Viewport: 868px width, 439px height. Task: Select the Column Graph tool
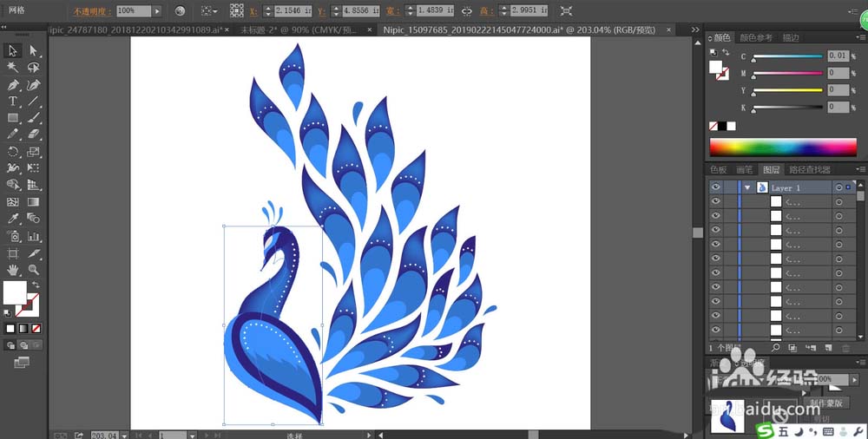click(x=34, y=236)
